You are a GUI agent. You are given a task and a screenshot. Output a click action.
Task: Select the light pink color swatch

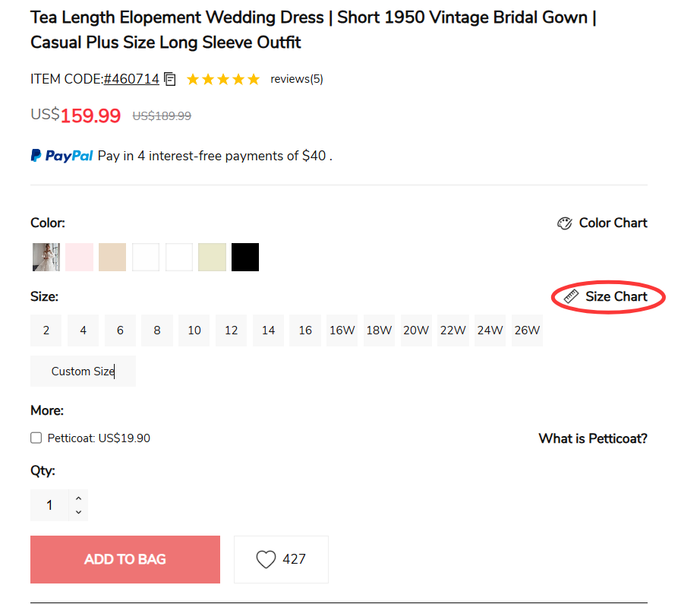[x=80, y=258]
